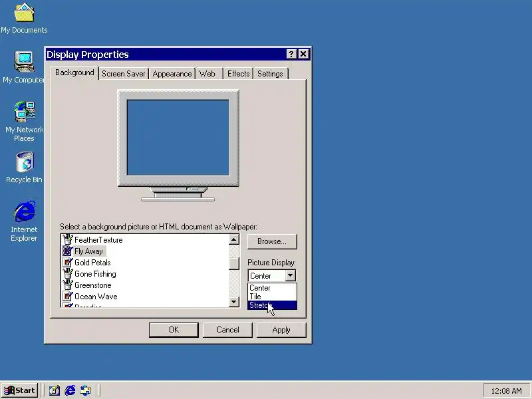Click the Cancel button
Screen dimensions: 532x399
click(227, 330)
